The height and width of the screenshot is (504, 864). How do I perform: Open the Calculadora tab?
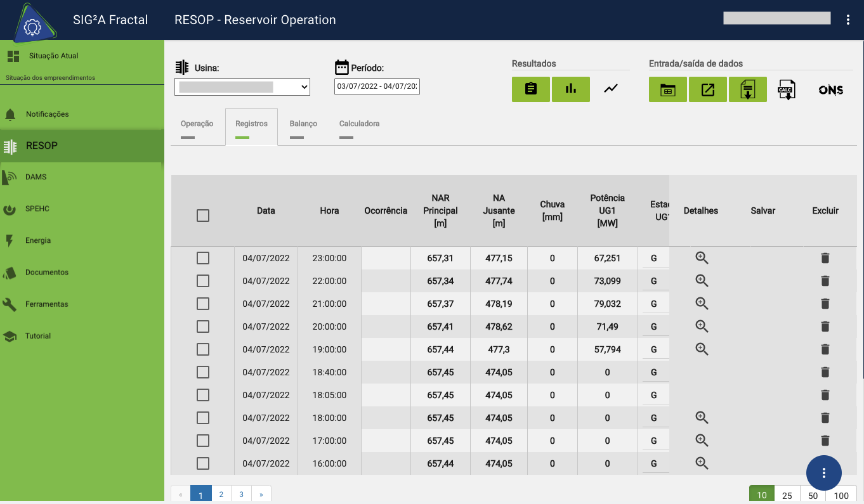[x=359, y=124]
